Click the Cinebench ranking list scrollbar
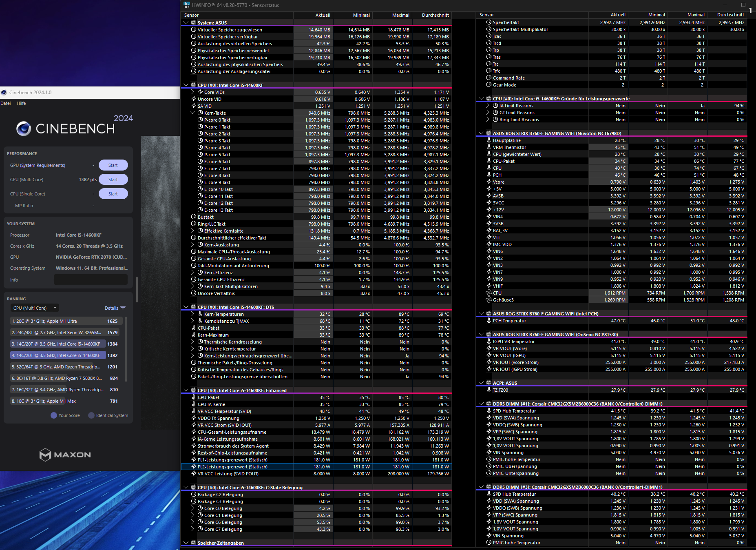756x550 pixels. point(126,349)
